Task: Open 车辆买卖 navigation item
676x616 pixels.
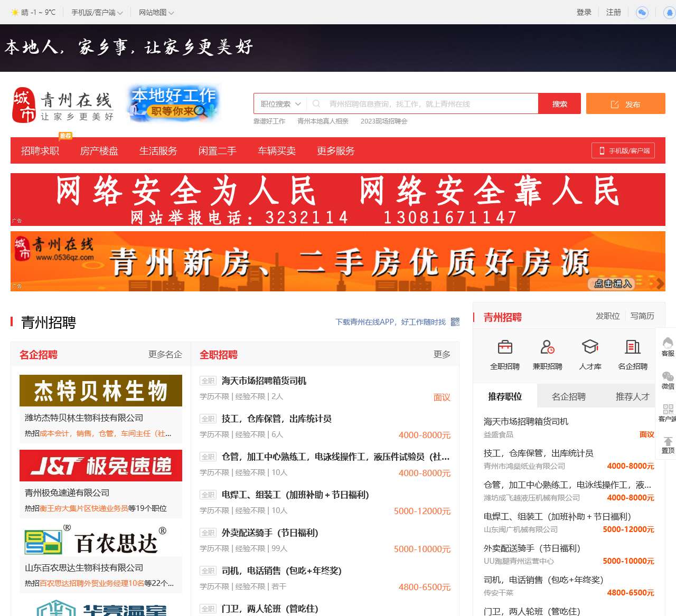Action: click(x=277, y=151)
